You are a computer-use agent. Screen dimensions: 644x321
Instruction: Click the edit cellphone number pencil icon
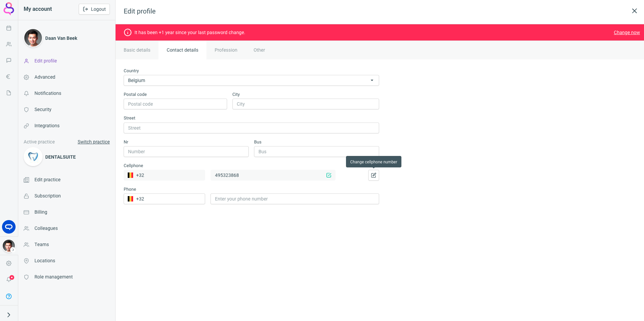(x=373, y=175)
